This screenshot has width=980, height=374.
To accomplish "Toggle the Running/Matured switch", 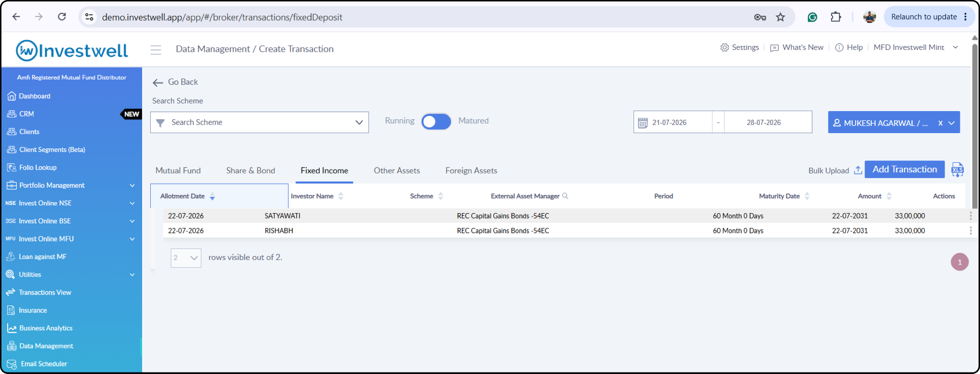I will pyautogui.click(x=436, y=122).
